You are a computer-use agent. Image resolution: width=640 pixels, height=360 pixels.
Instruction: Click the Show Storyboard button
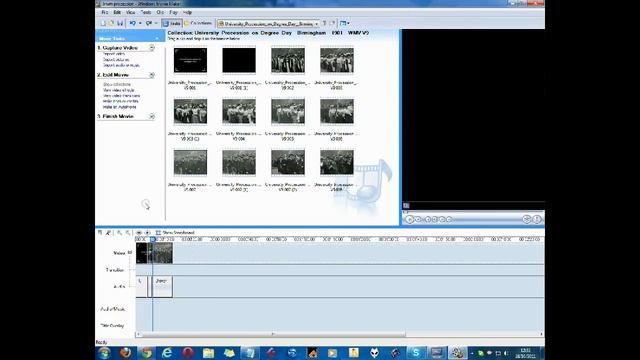coord(175,233)
